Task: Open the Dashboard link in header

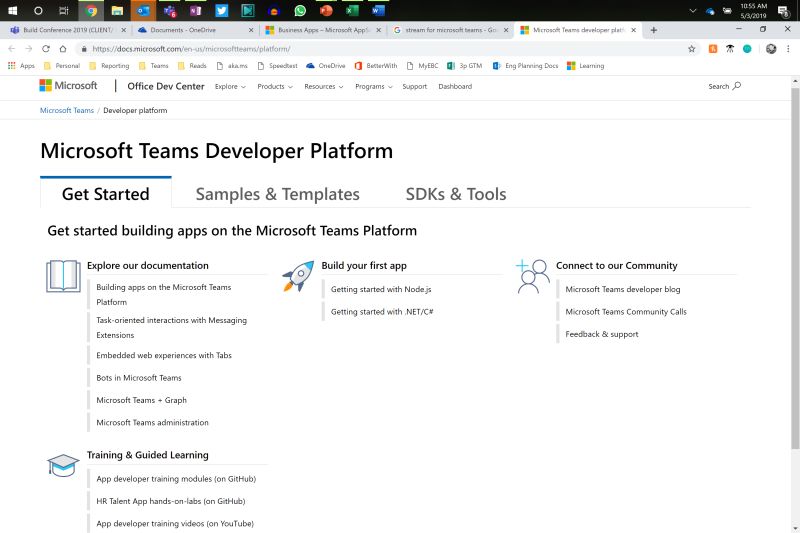Action: pyautogui.click(x=455, y=87)
